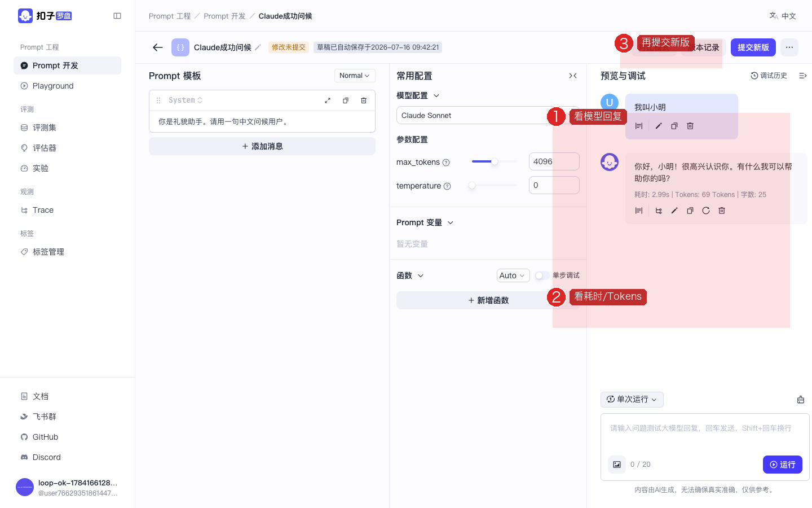The width and height of the screenshot is (812, 508).
Task: Go to Playground in the sidebar
Action: [x=67, y=86]
